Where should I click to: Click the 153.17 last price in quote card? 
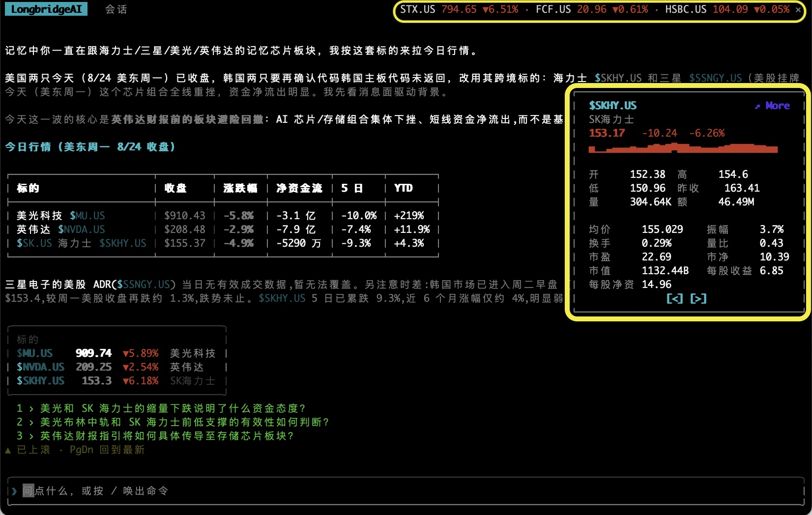[607, 133]
